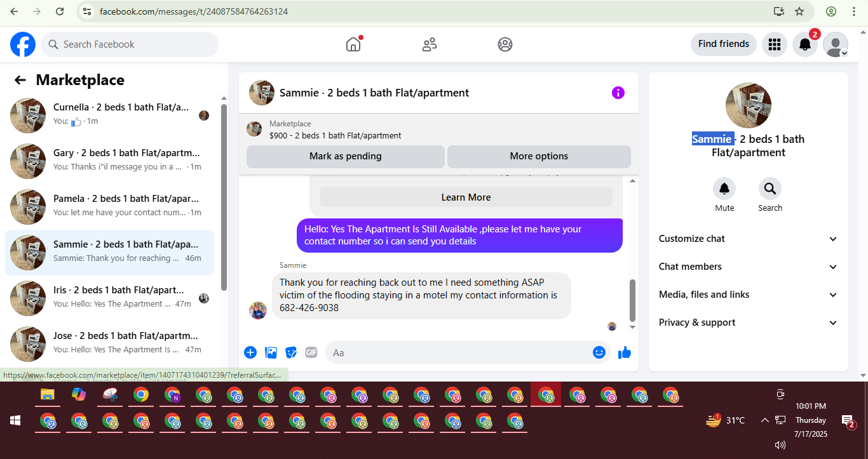
Task: Go back to the previous browser page
Action: click(x=14, y=11)
